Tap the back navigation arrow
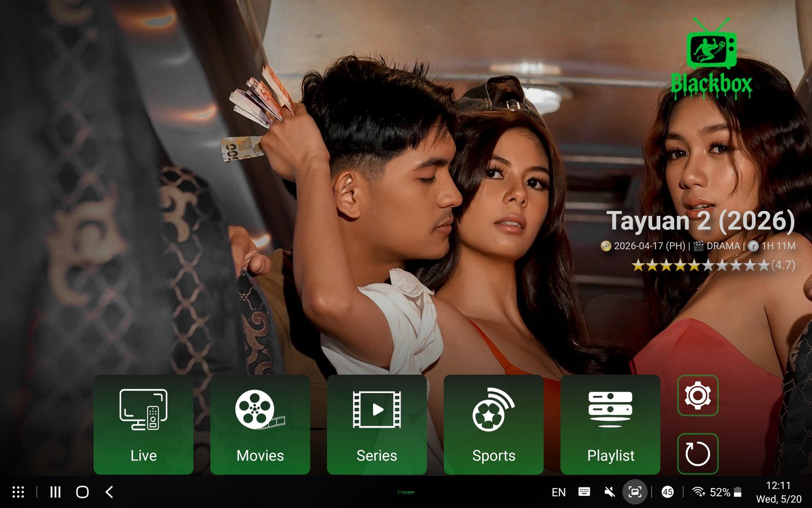Viewport: 812px width, 508px height. (109, 492)
